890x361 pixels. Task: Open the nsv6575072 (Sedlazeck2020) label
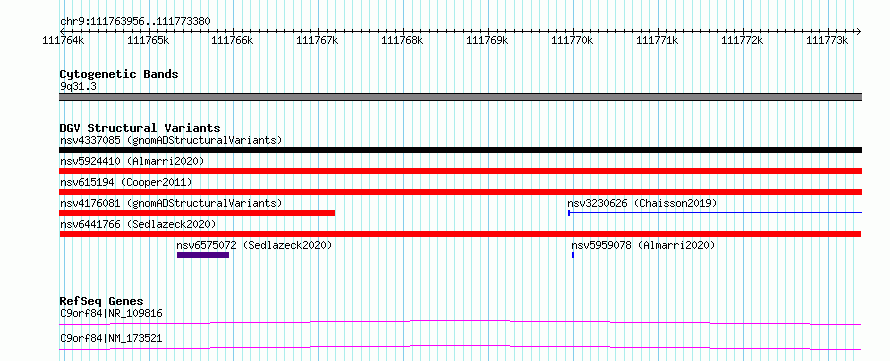[254, 245]
